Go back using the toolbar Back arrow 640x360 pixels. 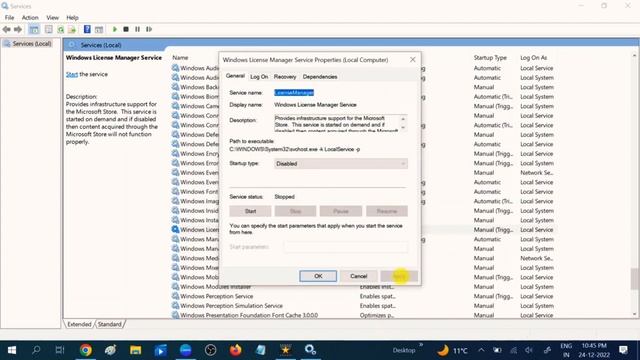click(7, 29)
